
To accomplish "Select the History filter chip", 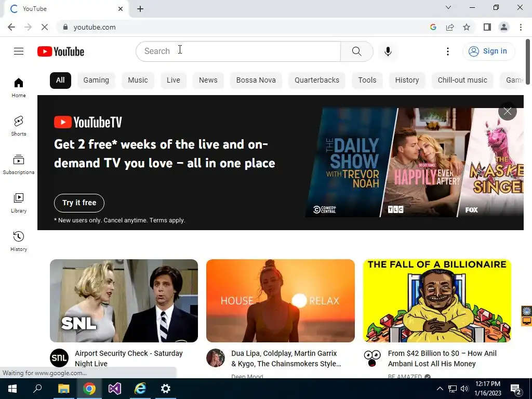I will [407, 81].
